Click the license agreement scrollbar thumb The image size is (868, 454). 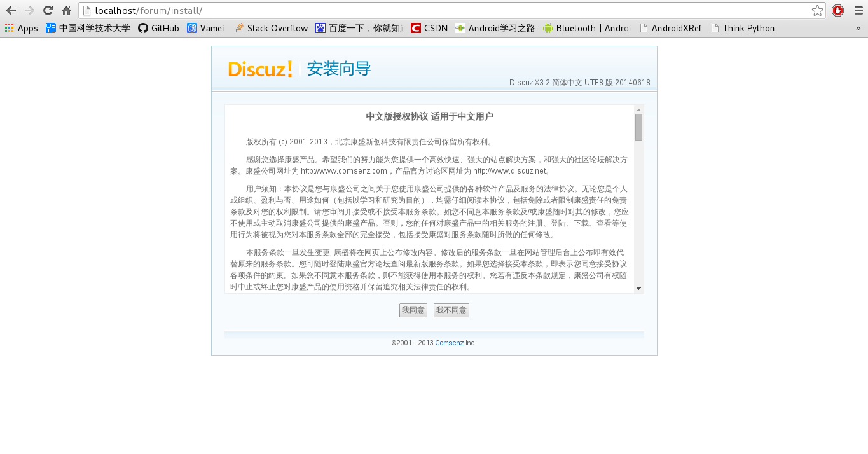pos(638,127)
